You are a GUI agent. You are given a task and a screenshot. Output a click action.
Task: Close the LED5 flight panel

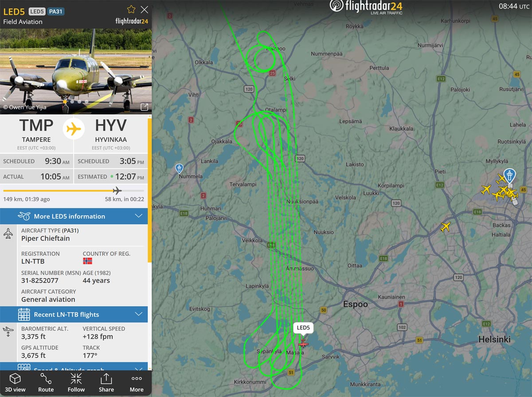coord(144,9)
